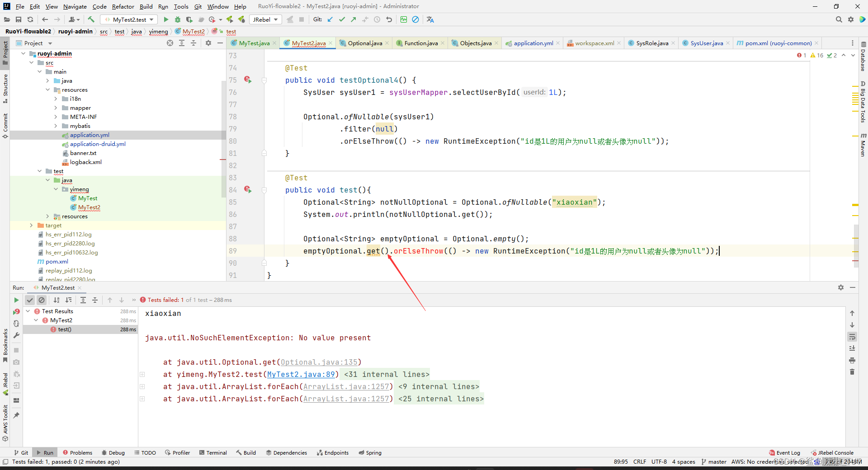Switch to the Optional.java editor tab
The height and width of the screenshot is (470, 868).
(365, 43)
